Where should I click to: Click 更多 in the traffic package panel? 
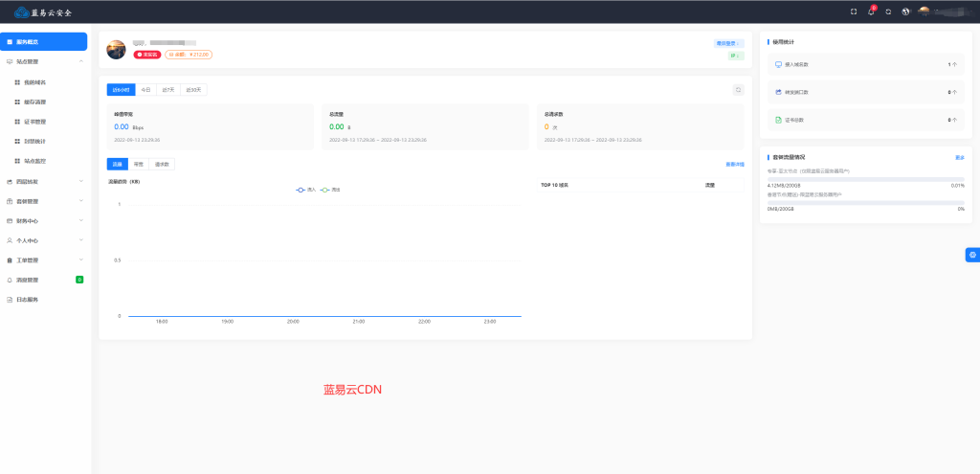coord(959,157)
